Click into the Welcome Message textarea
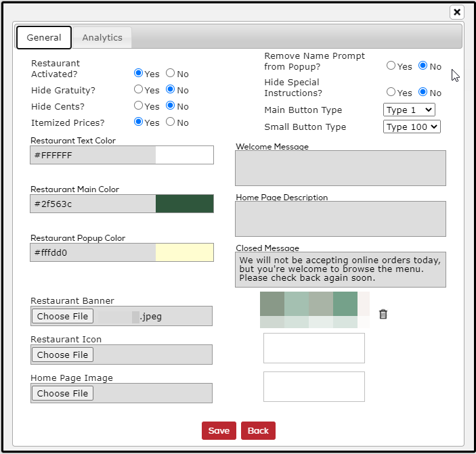Viewport: 476px width, 454px height. pos(341,168)
